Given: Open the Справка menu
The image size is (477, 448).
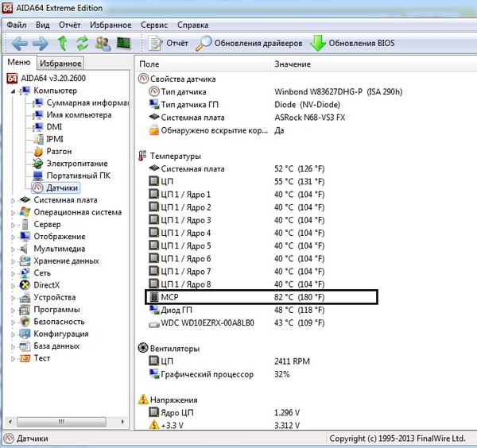Looking at the screenshot, I should (193, 25).
